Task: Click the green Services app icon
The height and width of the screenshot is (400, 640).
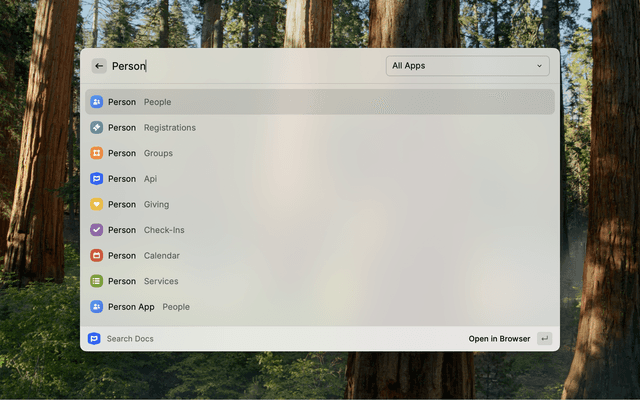Action: point(97,281)
